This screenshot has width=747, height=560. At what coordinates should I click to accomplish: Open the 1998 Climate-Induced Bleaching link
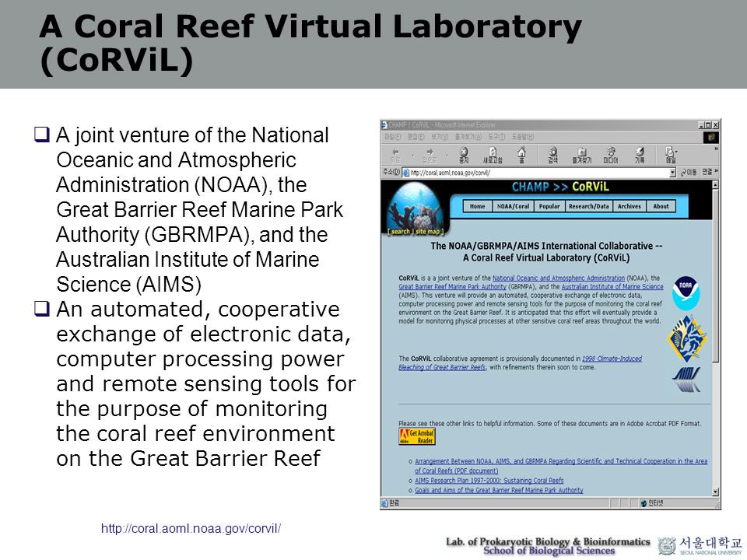(612, 359)
